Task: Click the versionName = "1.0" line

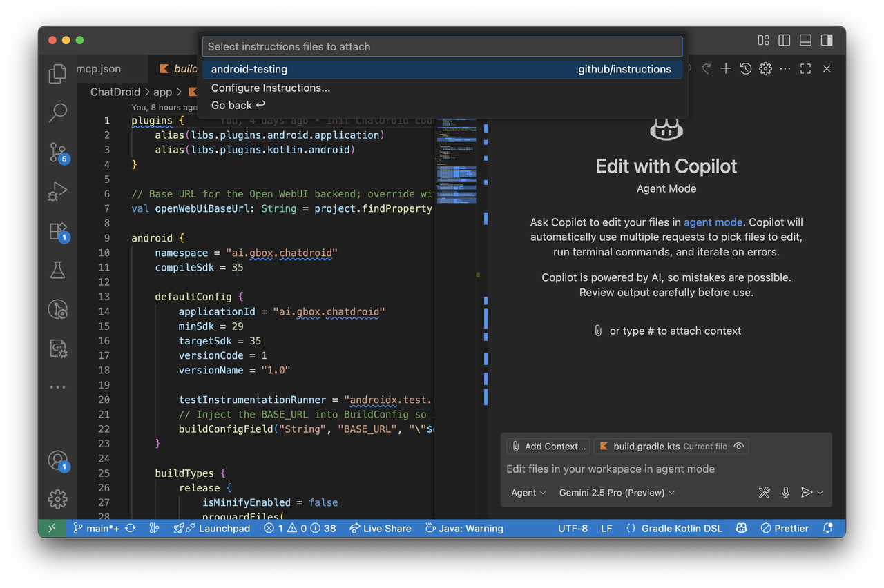Action: coord(234,370)
